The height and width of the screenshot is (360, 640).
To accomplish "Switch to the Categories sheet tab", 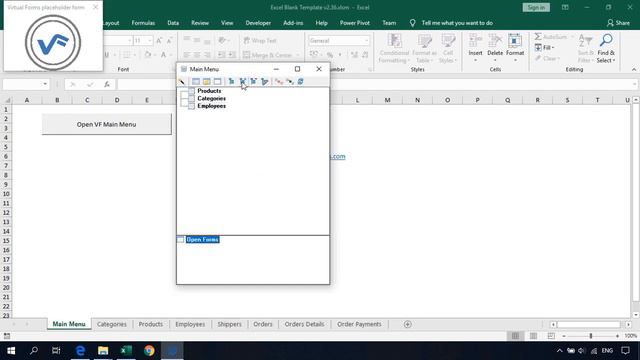I will pos(112,324).
